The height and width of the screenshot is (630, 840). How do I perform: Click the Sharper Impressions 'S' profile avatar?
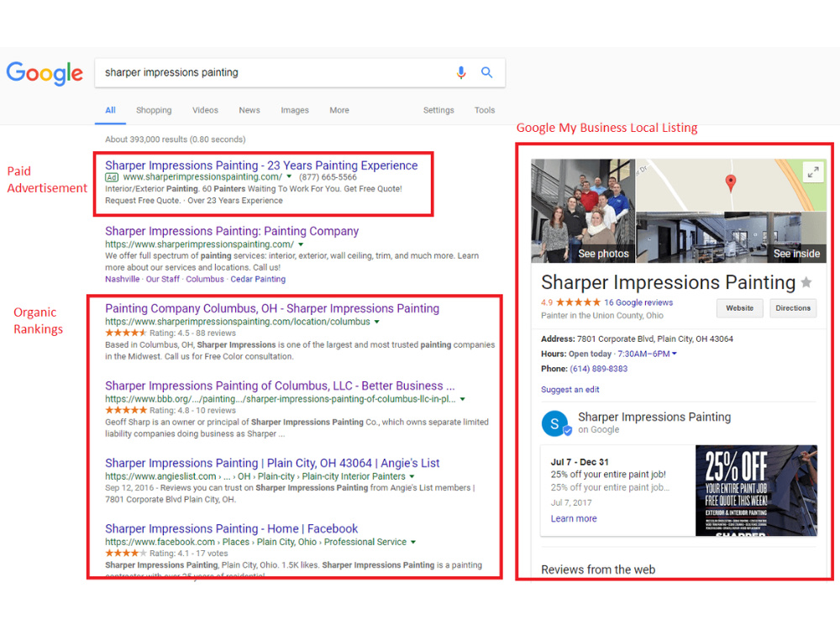555,423
